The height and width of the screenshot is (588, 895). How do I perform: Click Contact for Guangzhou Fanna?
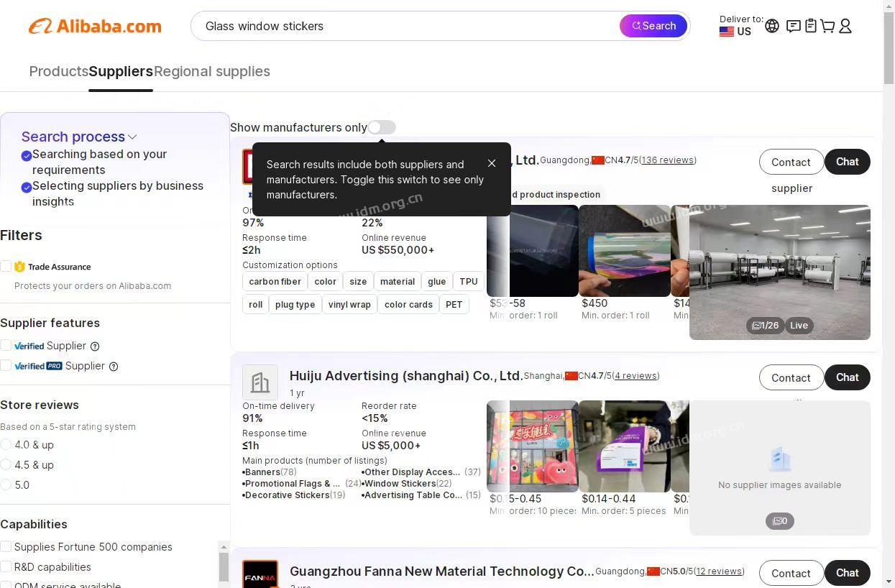(x=791, y=573)
